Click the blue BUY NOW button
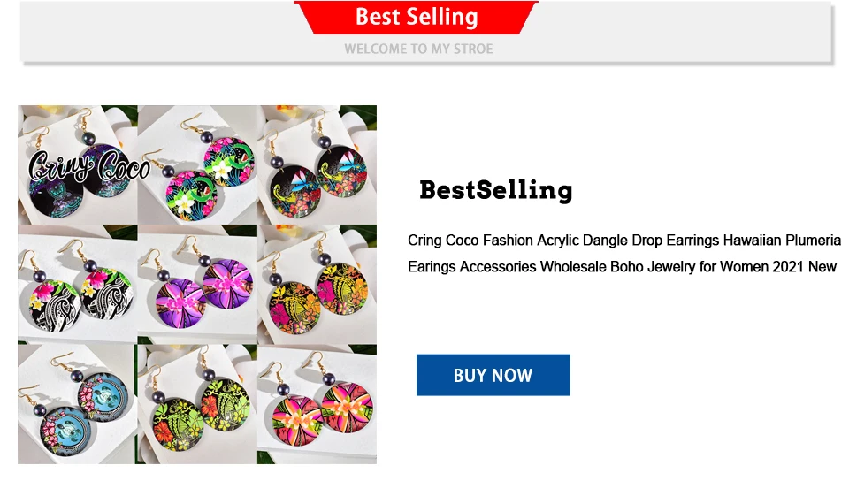849x504 pixels. coord(493,375)
